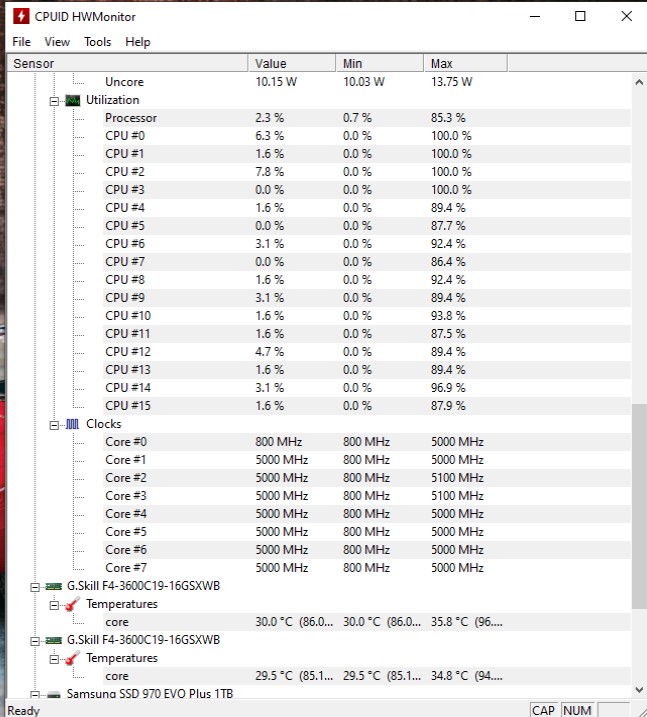This screenshot has height=717, width=647.
Task: Collapse the Samsung SSD 970 EVO Plus node
Action: click(x=35, y=695)
